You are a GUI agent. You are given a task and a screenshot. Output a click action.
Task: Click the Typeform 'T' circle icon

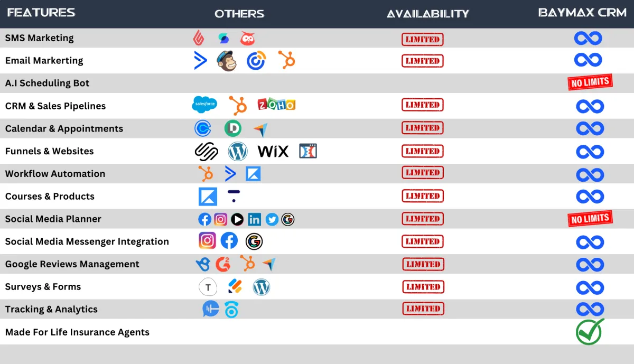[208, 287]
